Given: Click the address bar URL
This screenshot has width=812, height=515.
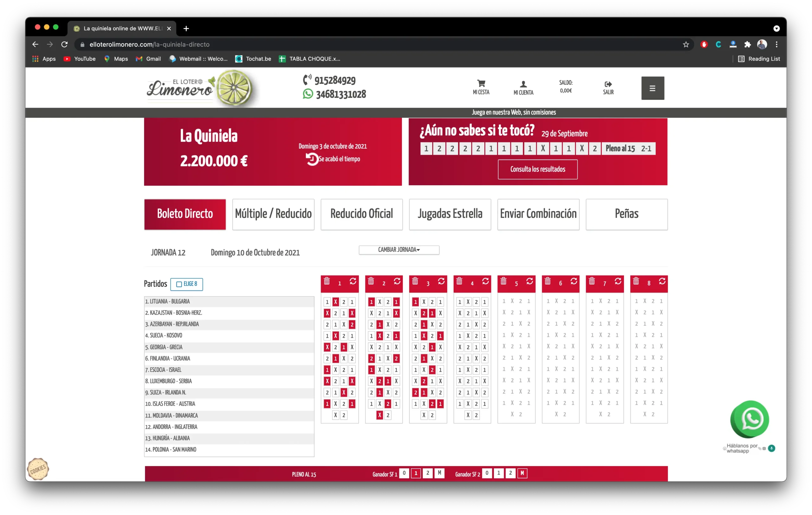Looking at the screenshot, I should click(149, 44).
